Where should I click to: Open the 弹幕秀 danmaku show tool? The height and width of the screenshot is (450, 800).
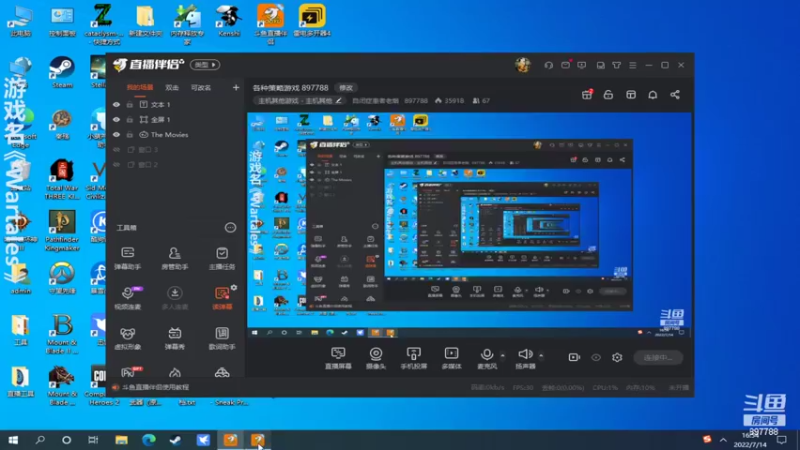pyautogui.click(x=174, y=338)
